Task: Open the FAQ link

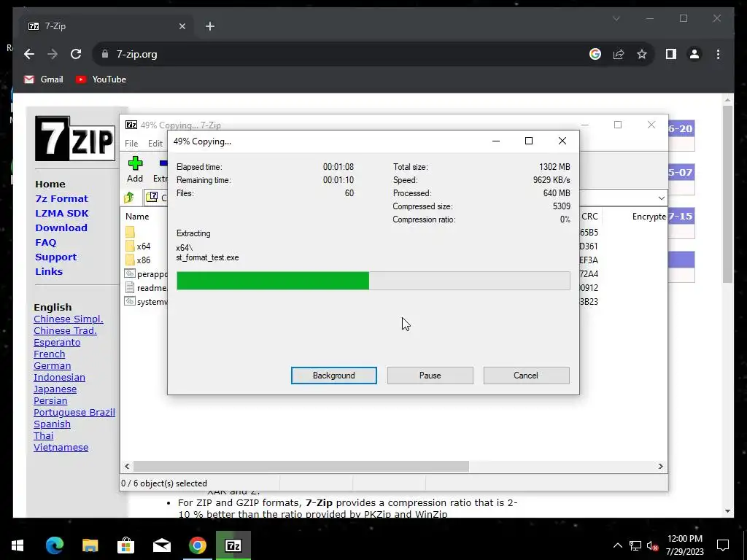Action: pyautogui.click(x=46, y=242)
